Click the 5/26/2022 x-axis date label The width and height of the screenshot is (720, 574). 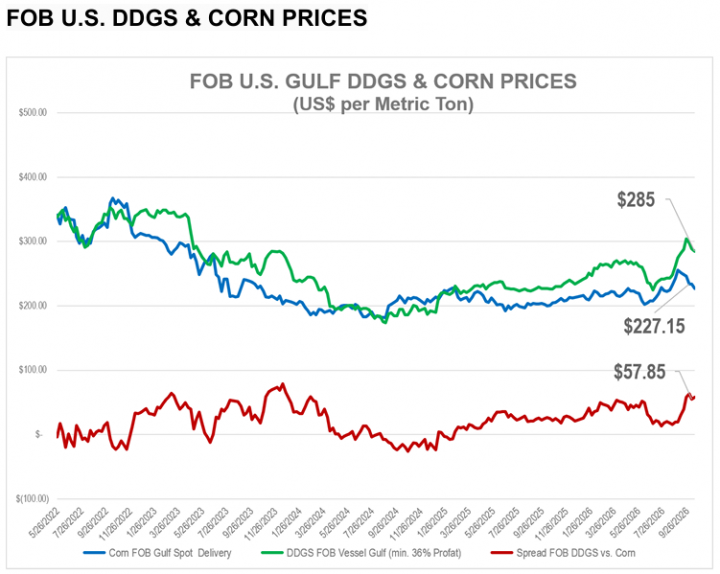pos(45,523)
